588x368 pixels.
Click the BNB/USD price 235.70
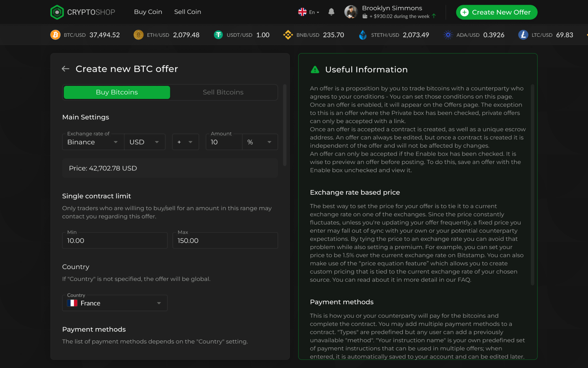333,35
